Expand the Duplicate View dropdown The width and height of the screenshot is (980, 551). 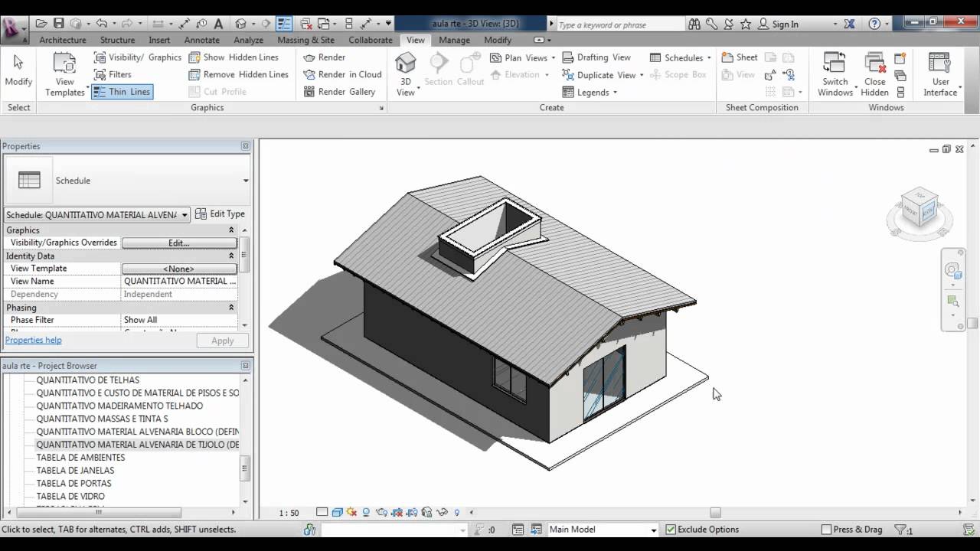[641, 75]
